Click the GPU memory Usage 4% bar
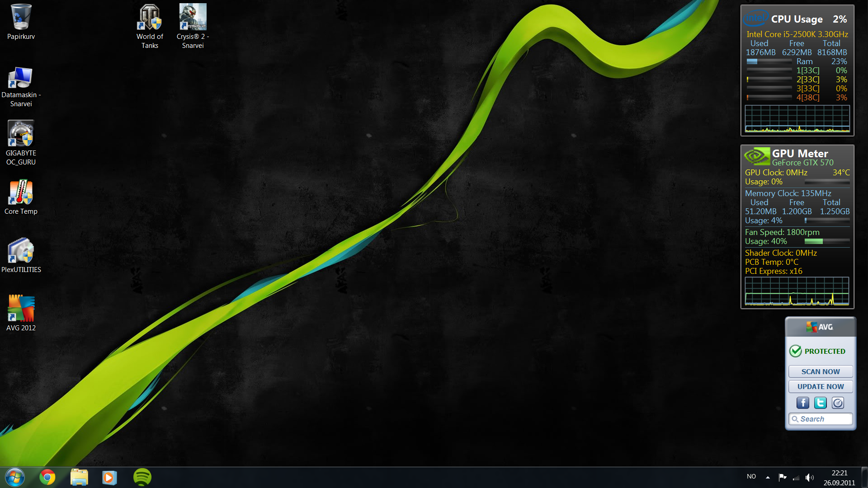 coord(827,221)
